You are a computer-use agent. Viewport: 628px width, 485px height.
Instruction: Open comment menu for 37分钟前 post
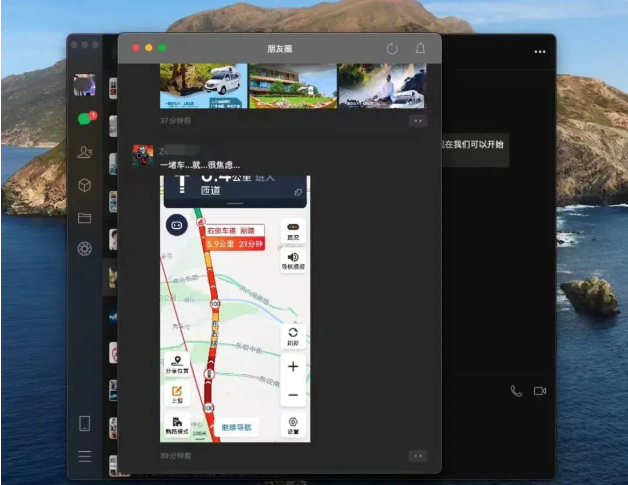click(418, 121)
